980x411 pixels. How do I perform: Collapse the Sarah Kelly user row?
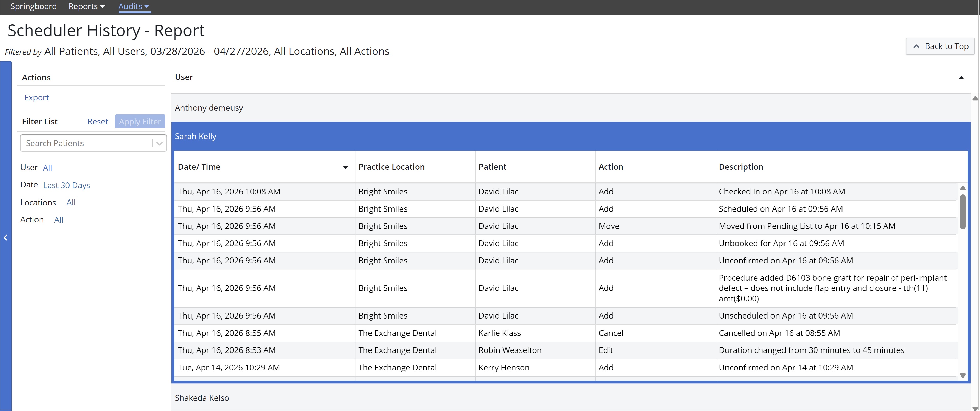(x=195, y=136)
